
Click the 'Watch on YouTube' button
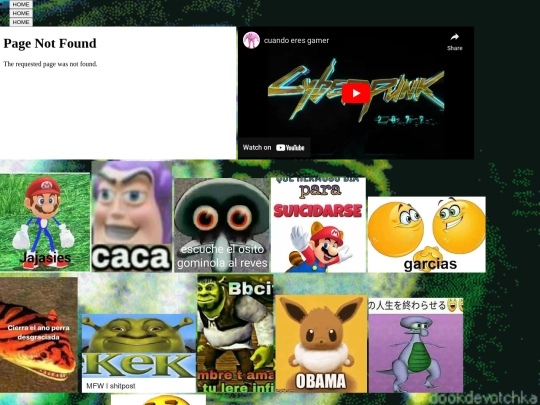(x=274, y=148)
